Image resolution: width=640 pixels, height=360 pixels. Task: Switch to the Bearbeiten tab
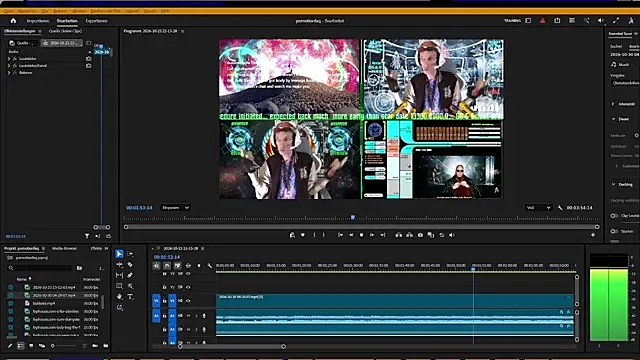pos(67,21)
